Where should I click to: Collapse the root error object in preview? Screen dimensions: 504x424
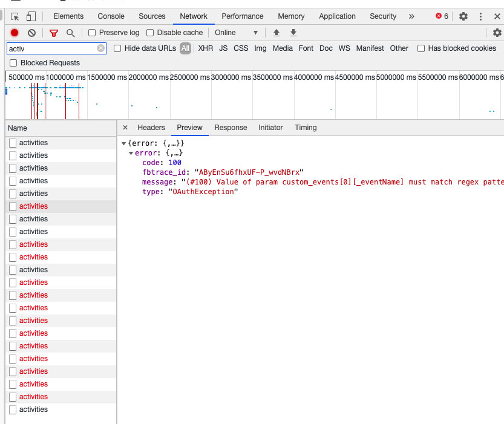point(124,143)
